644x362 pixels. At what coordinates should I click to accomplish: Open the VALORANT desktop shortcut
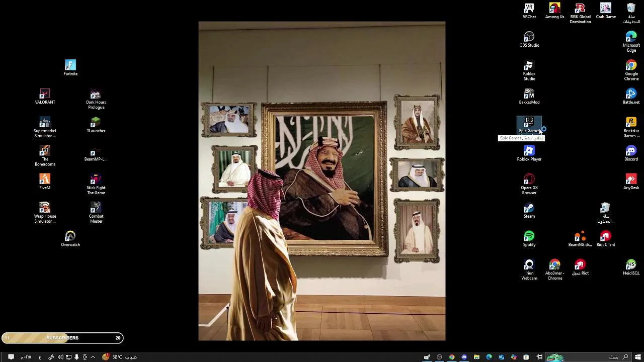coord(45,97)
